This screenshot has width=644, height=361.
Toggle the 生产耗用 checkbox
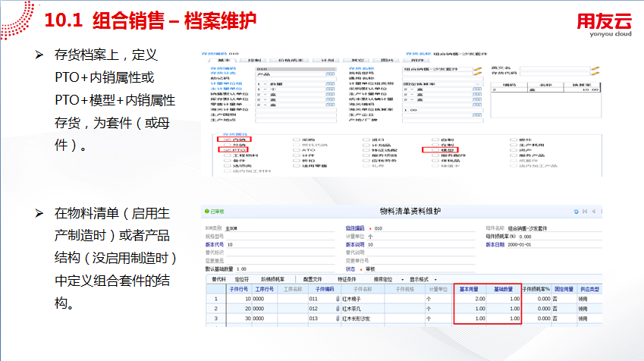click(x=514, y=146)
